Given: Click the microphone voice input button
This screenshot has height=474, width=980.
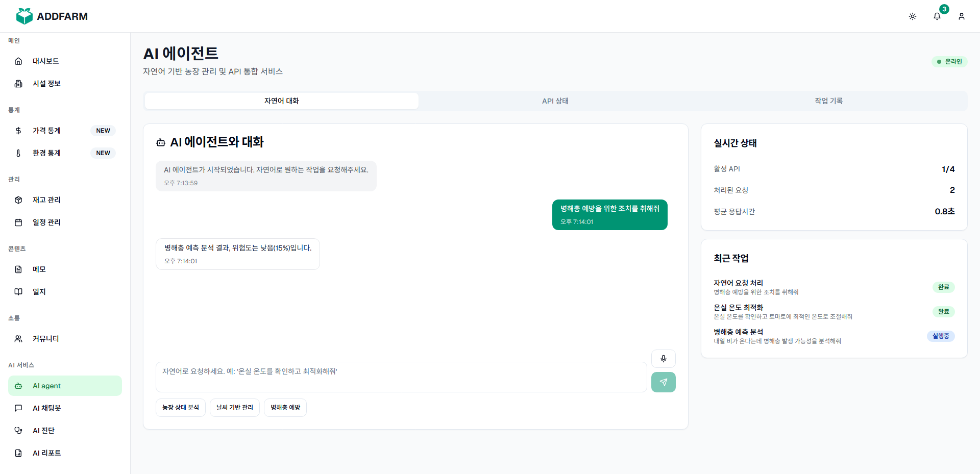Looking at the screenshot, I should tap(663, 359).
